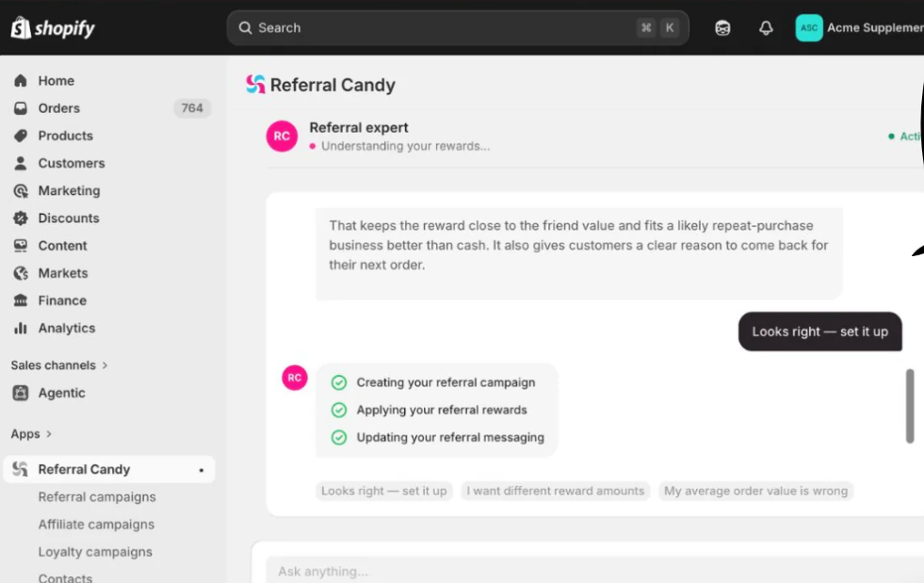This screenshot has height=583, width=924.
Task: Click the 'Ask anything...' chat input
Action: [595, 571]
